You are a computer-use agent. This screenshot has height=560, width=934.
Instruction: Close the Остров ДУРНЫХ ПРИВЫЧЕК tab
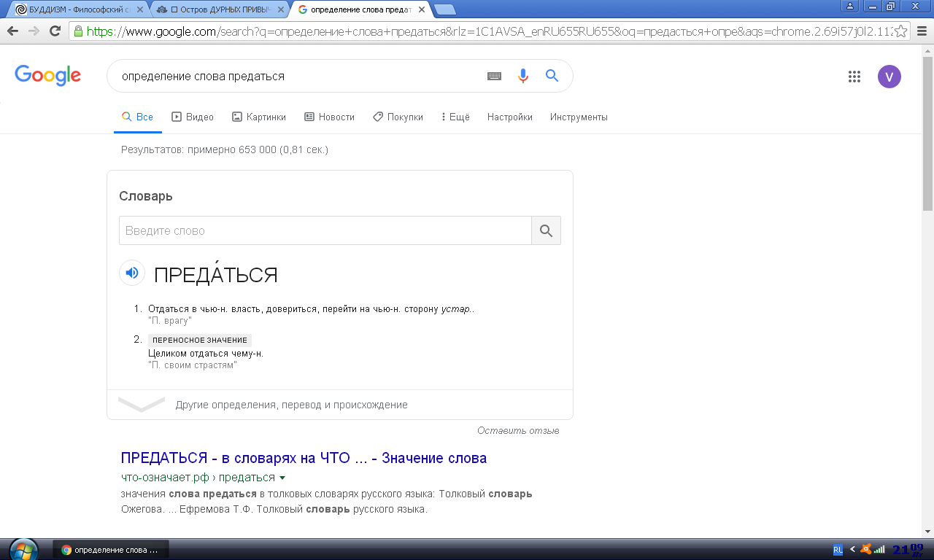pyautogui.click(x=279, y=9)
